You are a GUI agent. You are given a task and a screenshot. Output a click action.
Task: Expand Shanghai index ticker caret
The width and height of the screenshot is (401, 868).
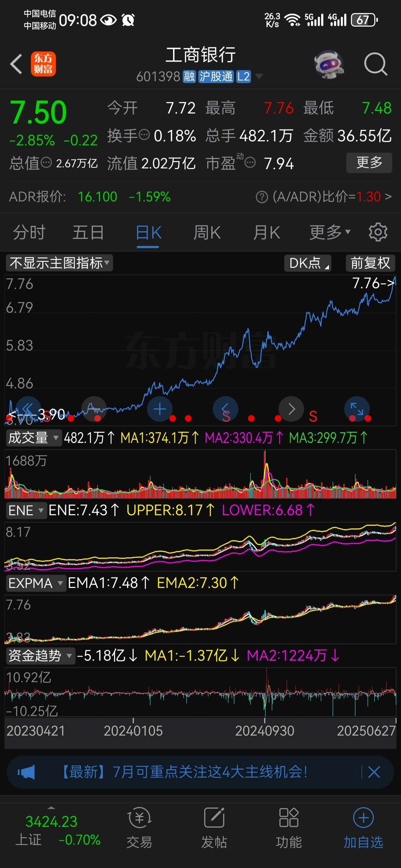(x=51, y=808)
